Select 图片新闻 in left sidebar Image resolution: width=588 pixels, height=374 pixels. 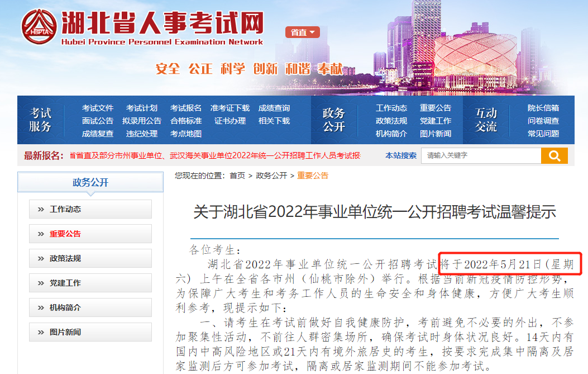coord(90,332)
